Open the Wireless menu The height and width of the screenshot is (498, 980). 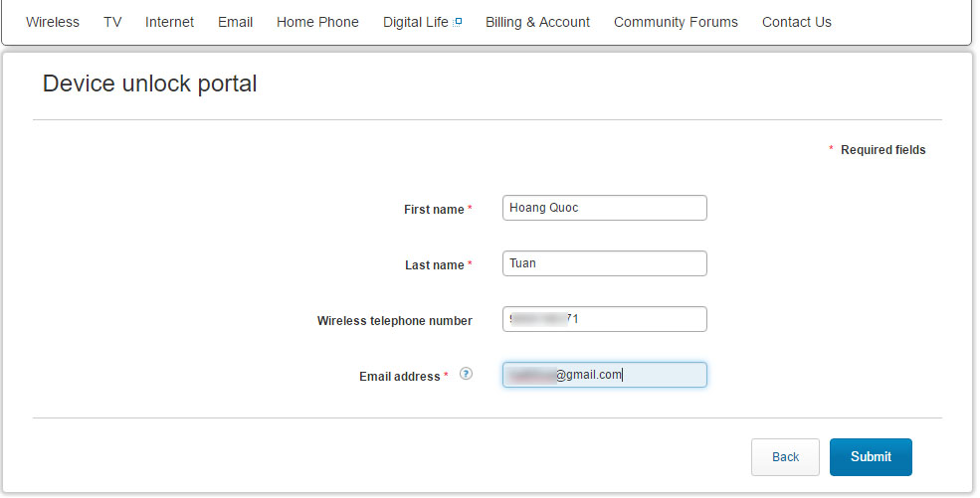point(53,23)
